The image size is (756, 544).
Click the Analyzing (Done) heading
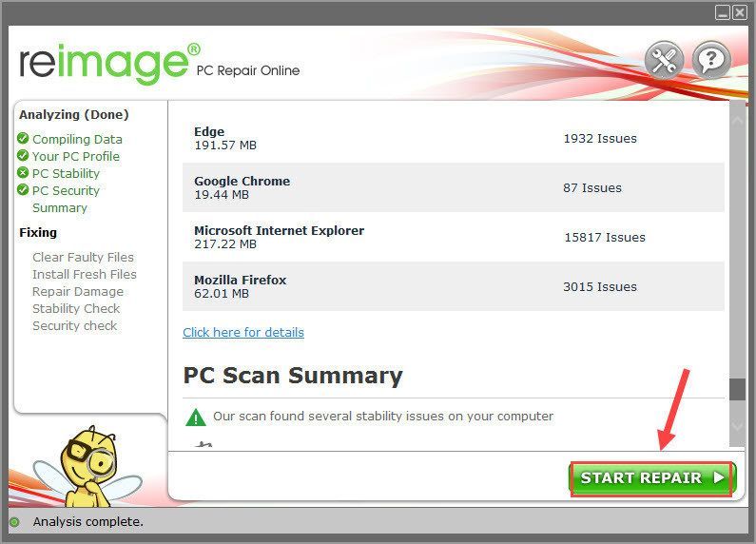tap(74, 115)
